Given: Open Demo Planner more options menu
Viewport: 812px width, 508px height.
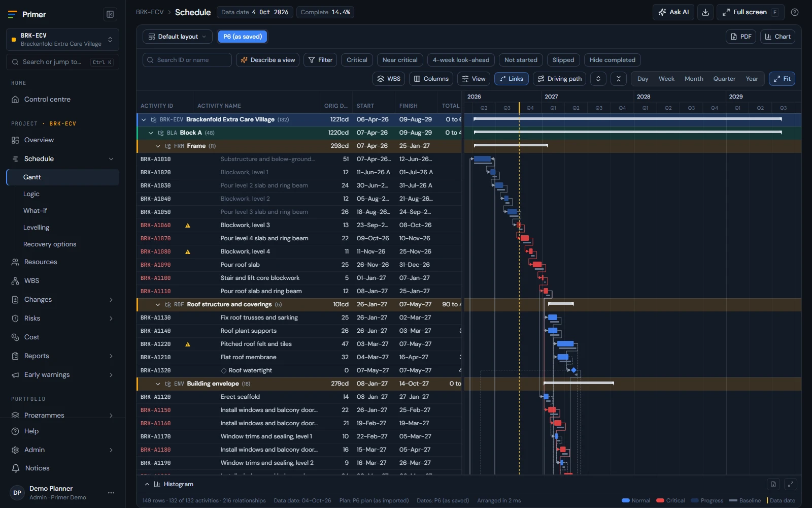Looking at the screenshot, I should 111,493.
